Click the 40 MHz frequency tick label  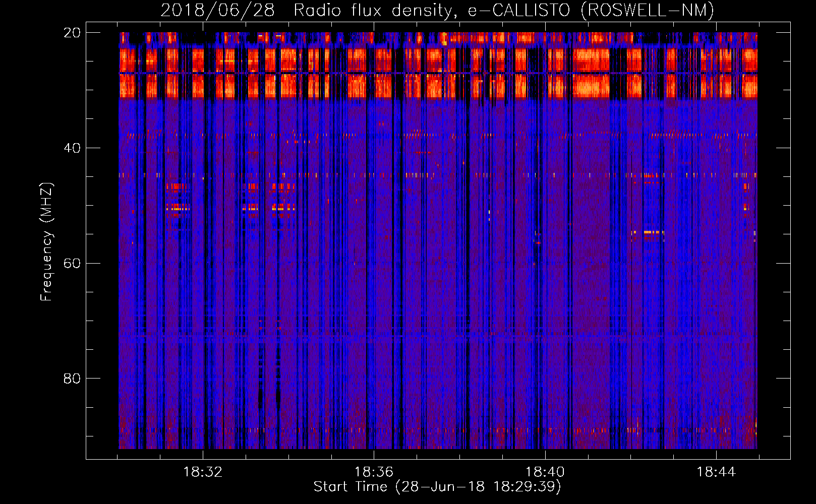click(72, 148)
